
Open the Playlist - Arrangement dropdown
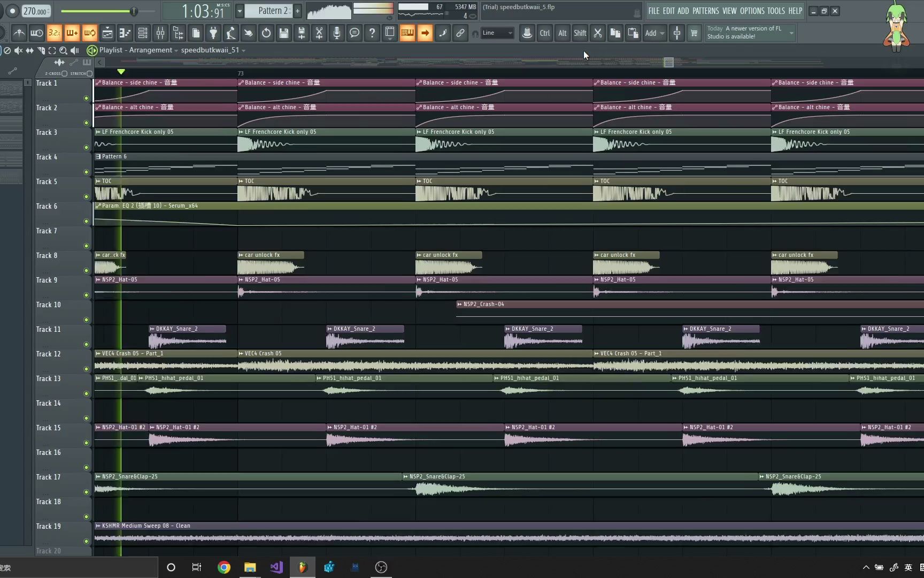coord(139,50)
